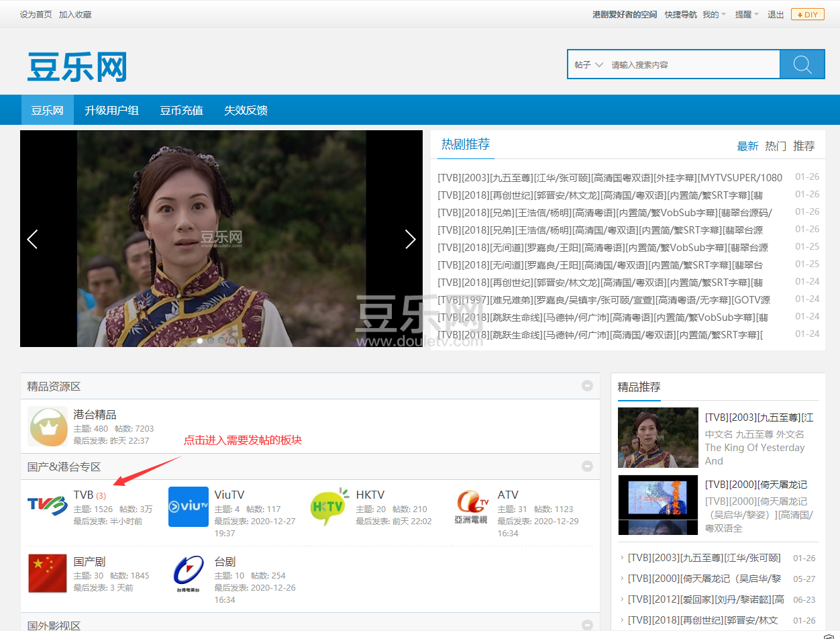Open the ATV 亞洲電視 logo icon
This screenshot has width=840, height=639.
(x=472, y=507)
